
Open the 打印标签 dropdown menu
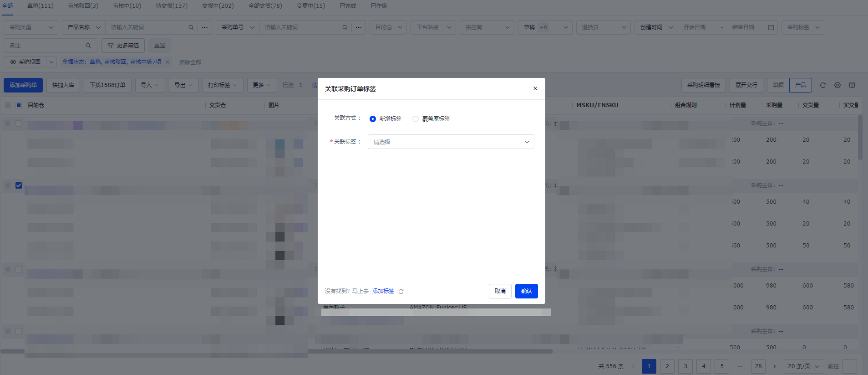click(223, 85)
